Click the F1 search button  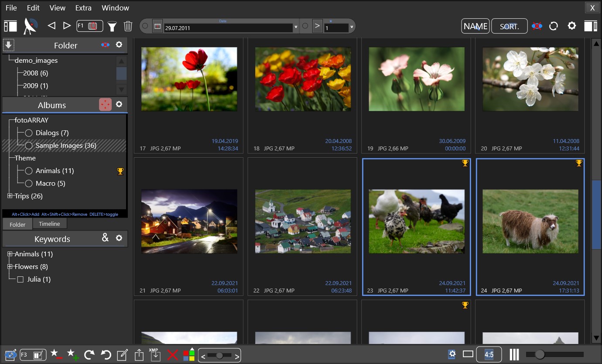(90, 26)
